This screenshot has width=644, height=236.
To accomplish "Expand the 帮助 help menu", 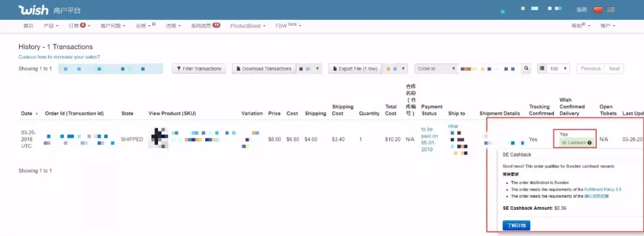I will 581,26.
